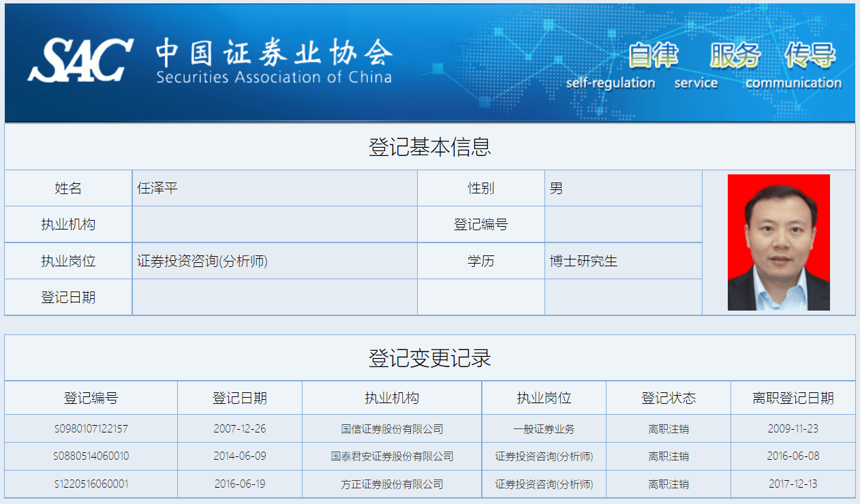This screenshot has height=504, width=860.
Task: Click the 登记变更记录 section heading
Action: pyautogui.click(x=430, y=358)
